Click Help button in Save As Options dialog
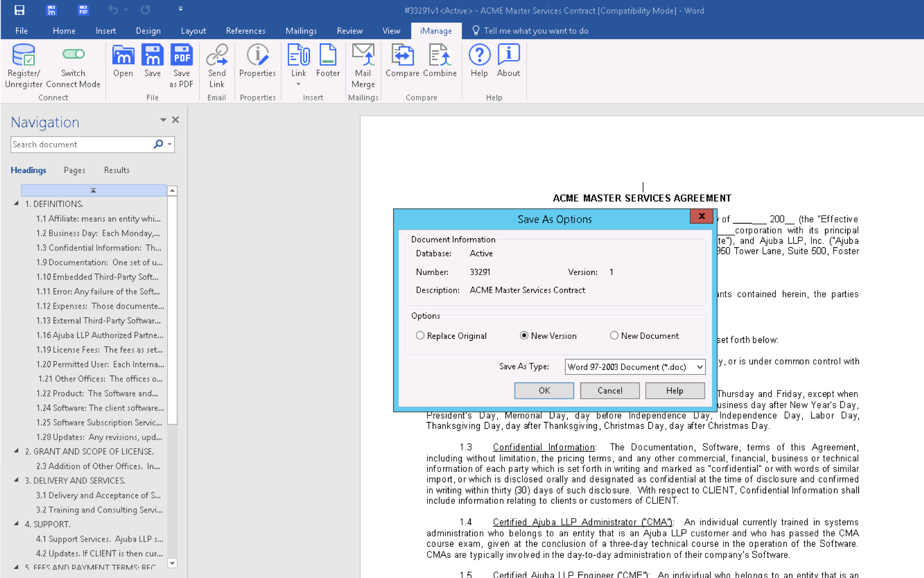This screenshot has width=924, height=578. (675, 391)
